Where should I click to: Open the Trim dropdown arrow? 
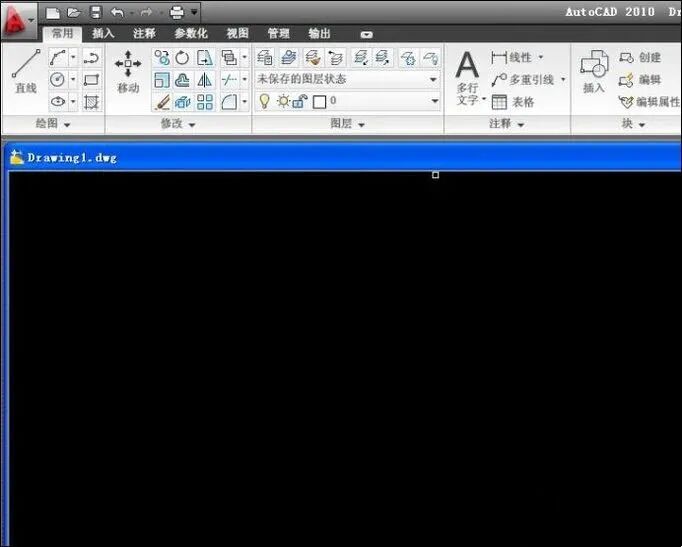[244, 80]
